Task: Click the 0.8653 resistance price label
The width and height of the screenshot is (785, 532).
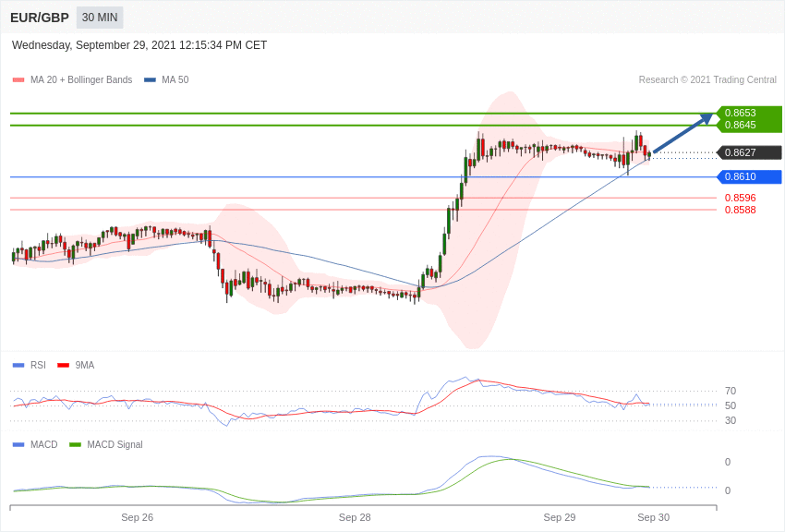Action: coord(741,113)
